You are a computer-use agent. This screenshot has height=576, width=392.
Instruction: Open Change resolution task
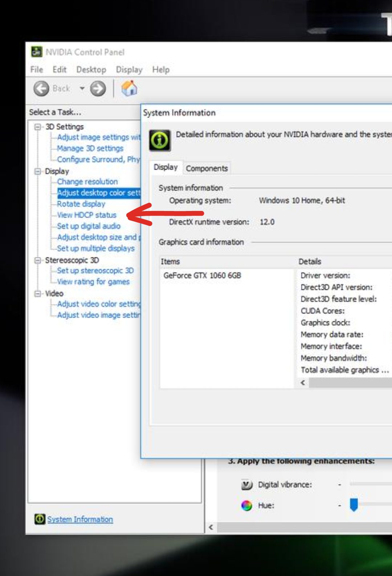(x=87, y=182)
